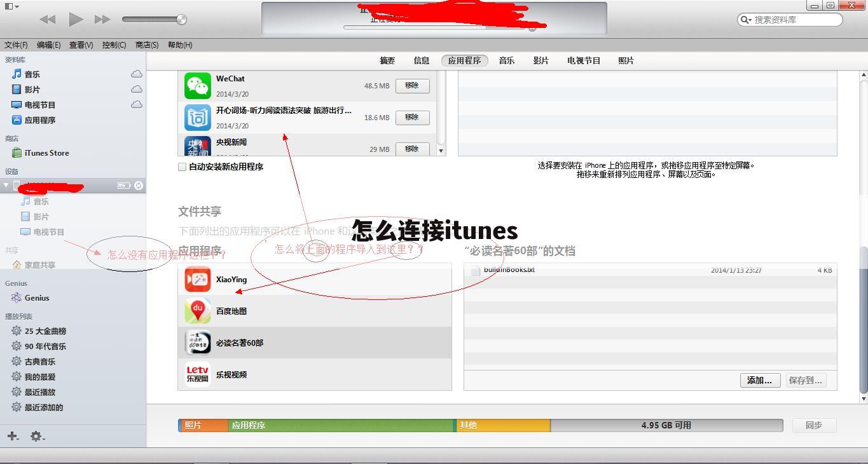The height and width of the screenshot is (464, 868).
Task: Open the 编辑(E) menu
Action: [48, 45]
